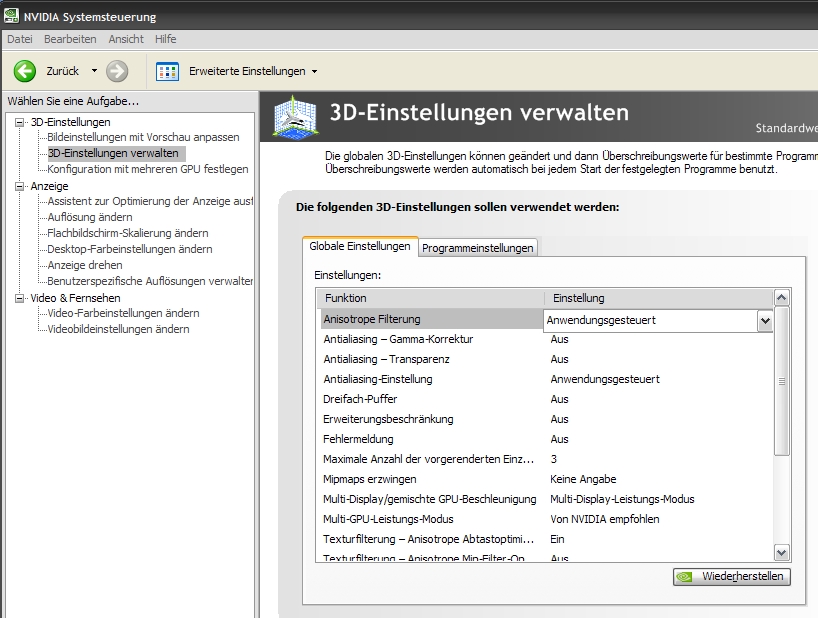Click the Funktion column header
This screenshot has width=818, height=618.
point(431,298)
